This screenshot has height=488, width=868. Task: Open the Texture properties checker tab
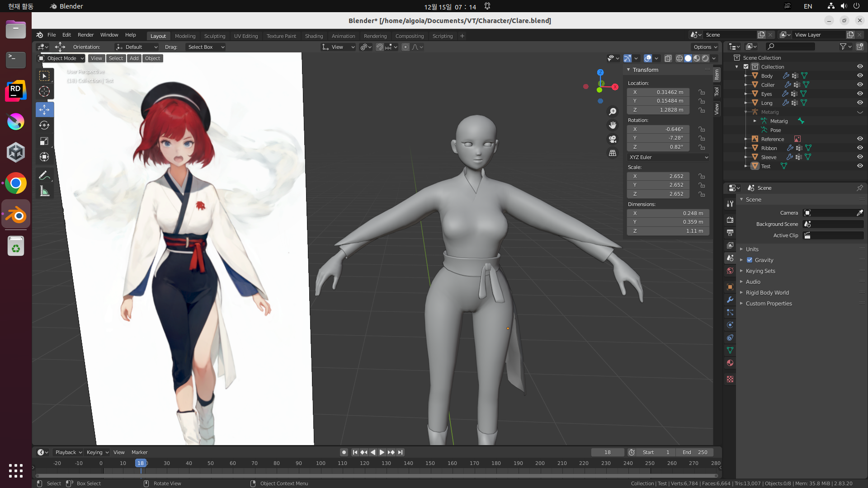730,379
